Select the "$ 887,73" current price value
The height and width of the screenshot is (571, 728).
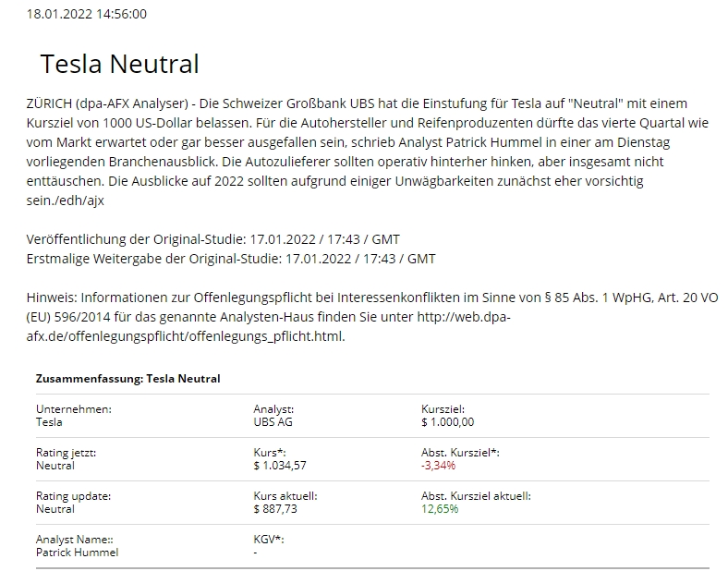click(x=277, y=509)
